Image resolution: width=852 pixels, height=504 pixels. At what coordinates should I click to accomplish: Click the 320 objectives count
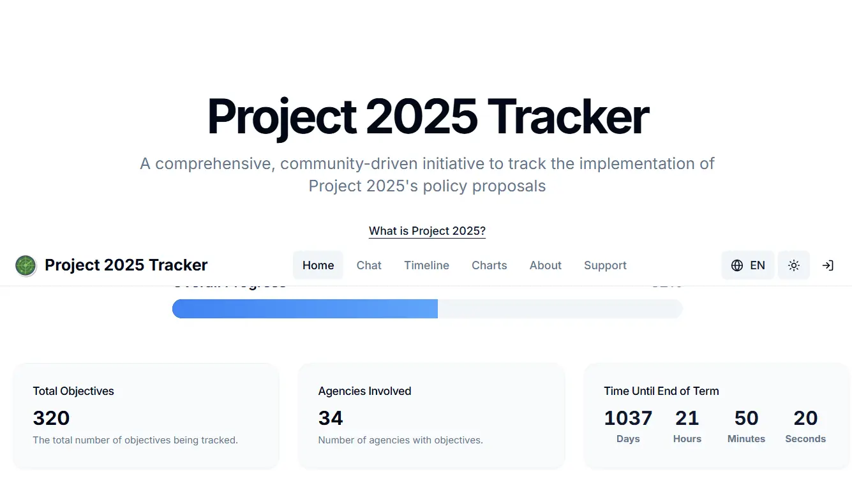coord(51,419)
